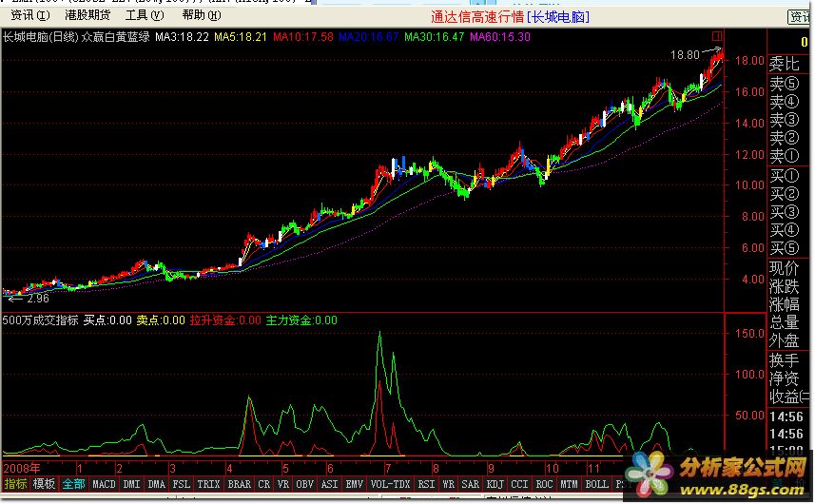
Task: Click the 2.96 low price annotation
Action: click(x=37, y=299)
